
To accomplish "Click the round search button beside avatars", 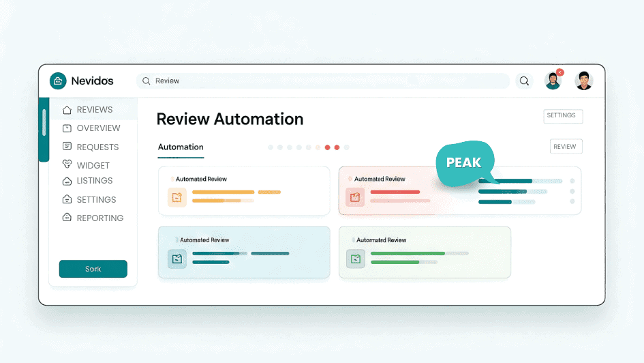I will [x=524, y=81].
